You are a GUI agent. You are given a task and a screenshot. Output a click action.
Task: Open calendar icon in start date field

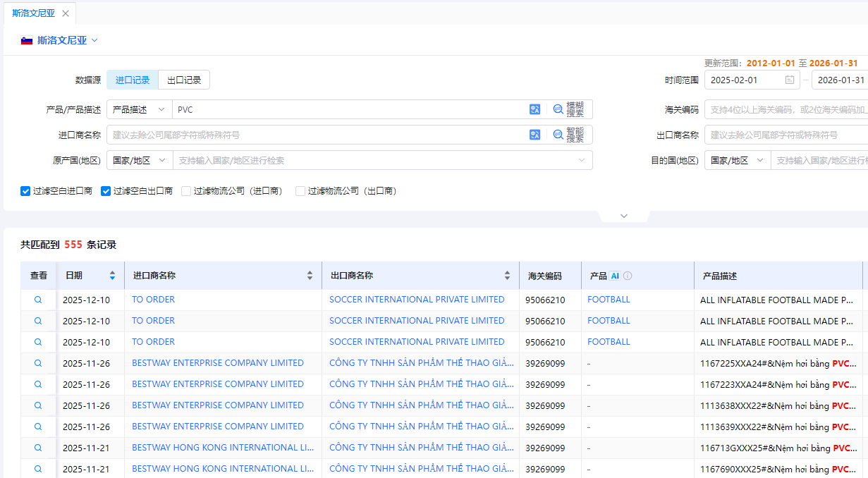790,80
